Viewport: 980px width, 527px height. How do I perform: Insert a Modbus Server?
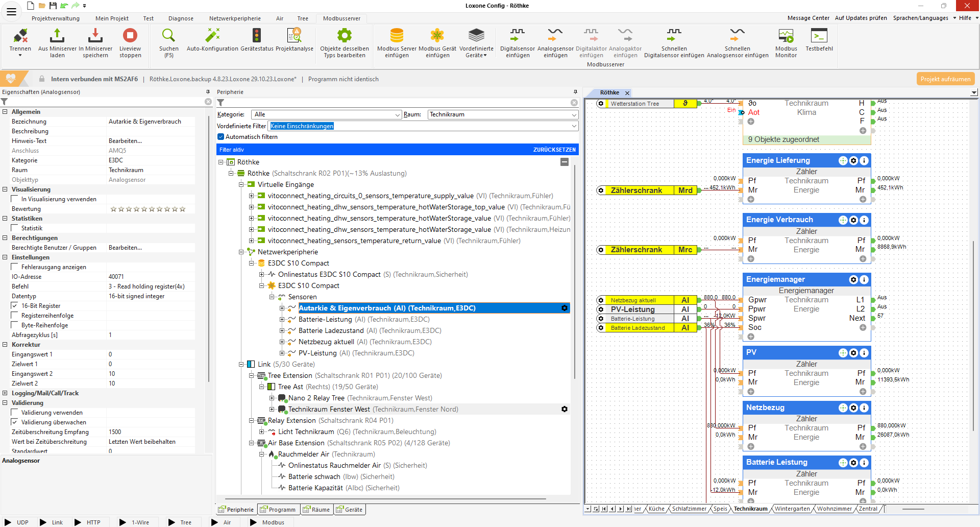[x=397, y=36]
